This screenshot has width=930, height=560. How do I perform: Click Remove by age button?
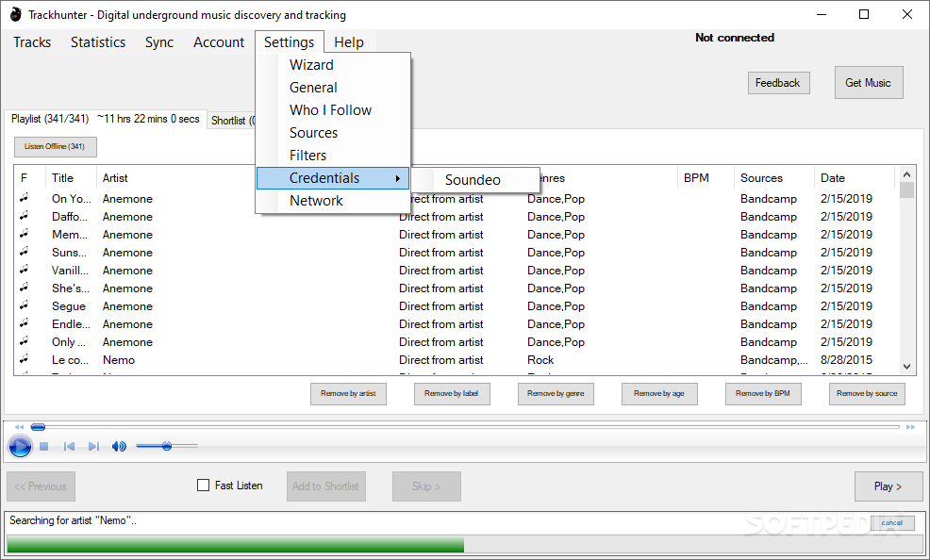(x=659, y=393)
